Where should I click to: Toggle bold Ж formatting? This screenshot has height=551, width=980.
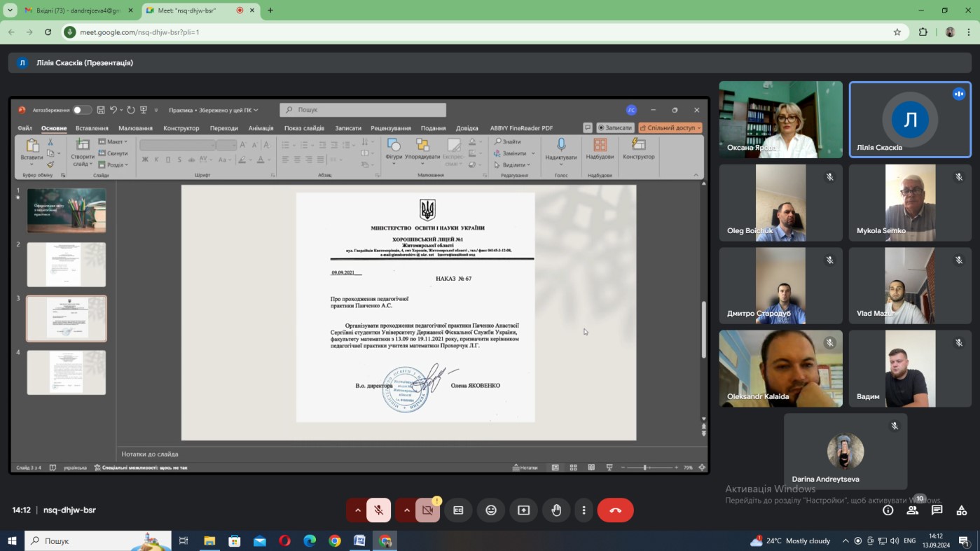[145, 160]
